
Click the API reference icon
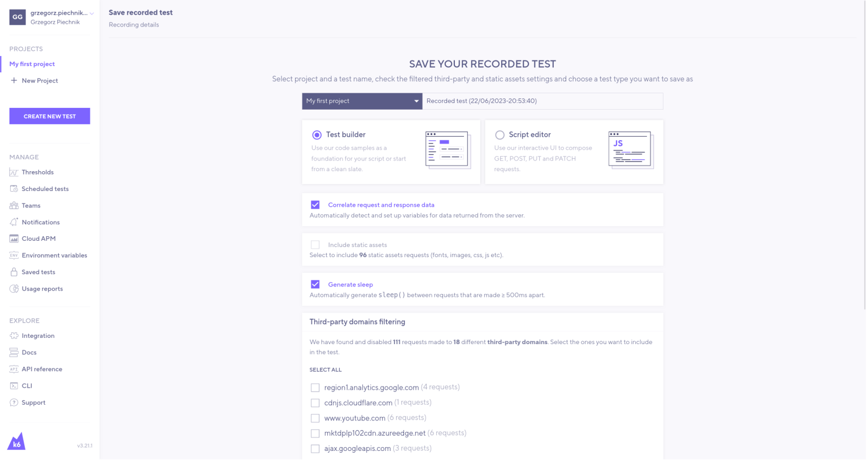click(14, 369)
